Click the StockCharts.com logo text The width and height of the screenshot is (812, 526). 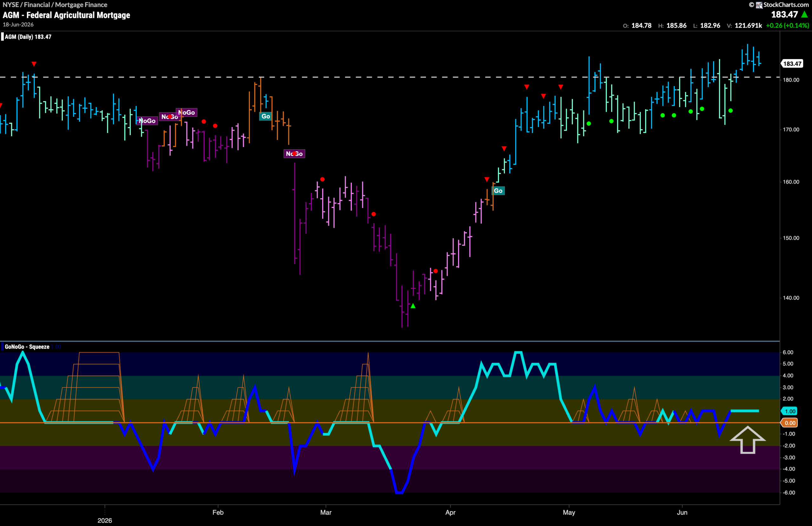pyautogui.click(x=785, y=5)
